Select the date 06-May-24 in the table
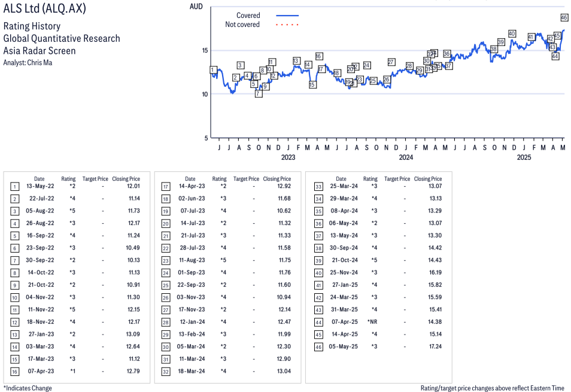The width and height of the screenshot is (571, 392). [343, 223]
